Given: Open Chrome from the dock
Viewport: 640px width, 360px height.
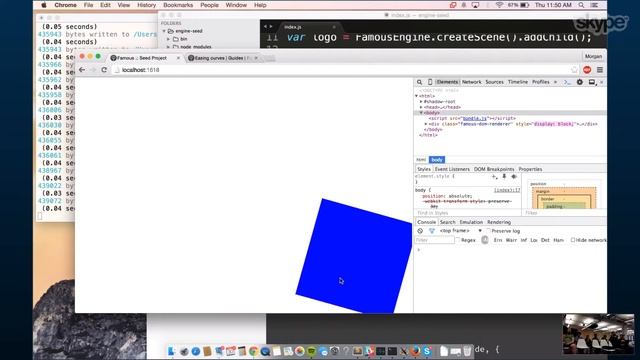Looking at the screenshot, I should (253, 351).
